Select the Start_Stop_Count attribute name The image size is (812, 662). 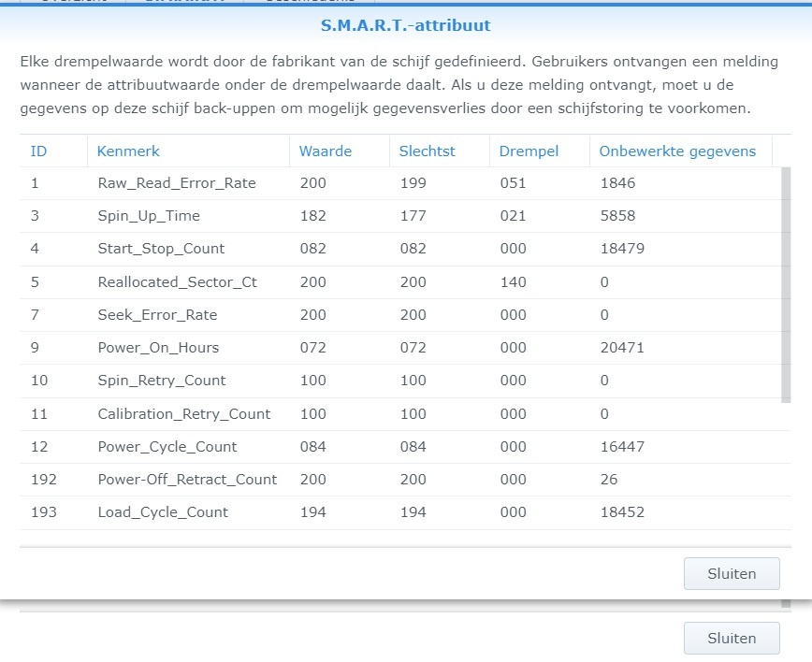(161, 249)
